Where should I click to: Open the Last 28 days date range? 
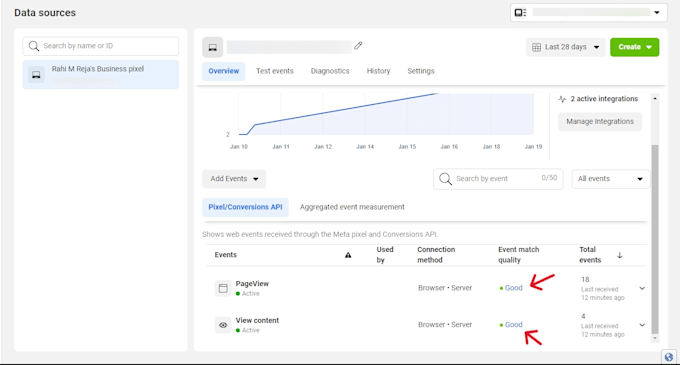(x=566, y=47)
